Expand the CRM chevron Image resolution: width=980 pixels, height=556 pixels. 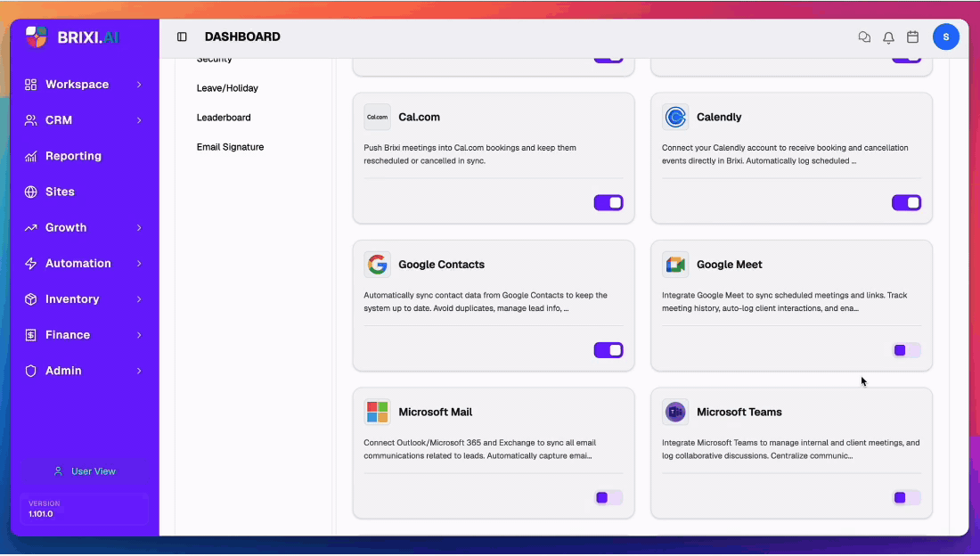coord(139,120)
